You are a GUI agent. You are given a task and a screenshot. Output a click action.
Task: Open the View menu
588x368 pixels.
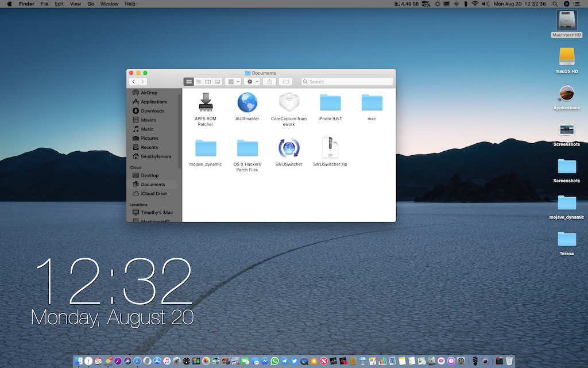(75, 4)
